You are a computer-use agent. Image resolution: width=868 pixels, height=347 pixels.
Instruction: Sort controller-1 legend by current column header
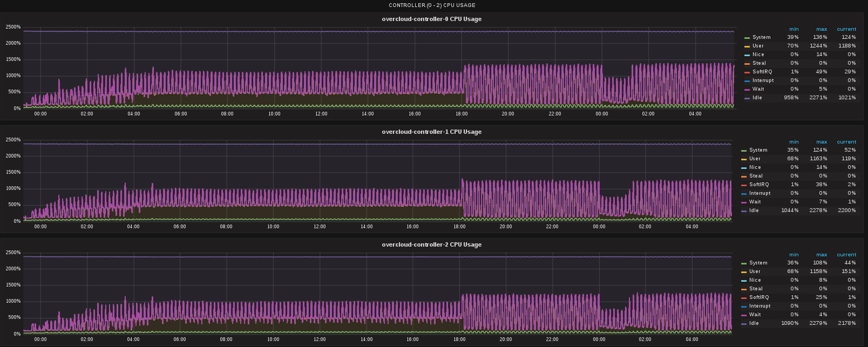click(x=846, y=142)
